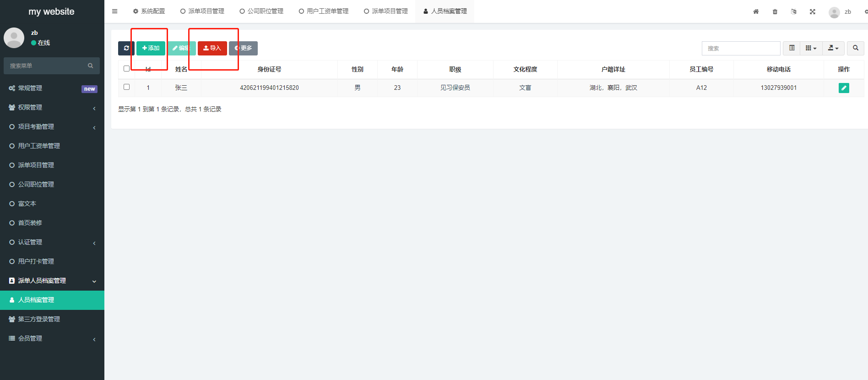Click the 湖北, 襄阳, 武汉 address cell
The image size is (868, 380).
point(613,88)
